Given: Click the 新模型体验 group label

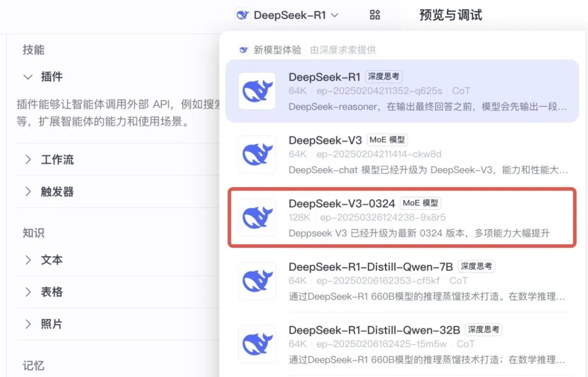Looking at the screenshot, I should pyautogui.click(x=278, y=50).
